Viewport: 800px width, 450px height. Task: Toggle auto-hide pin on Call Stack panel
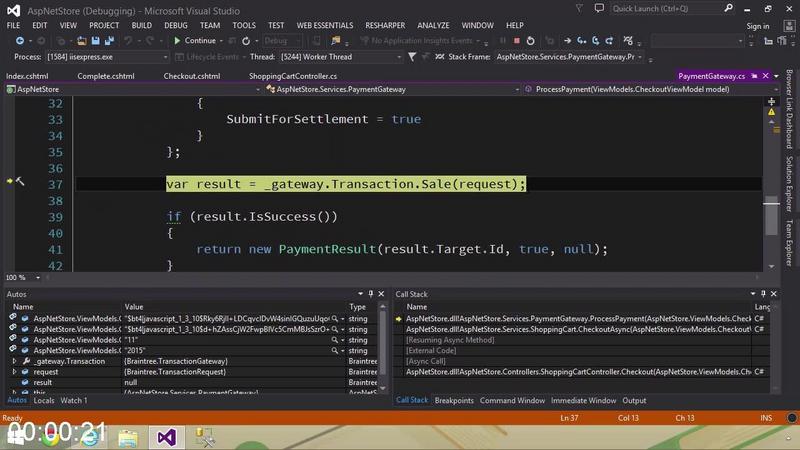click(763, 294)
